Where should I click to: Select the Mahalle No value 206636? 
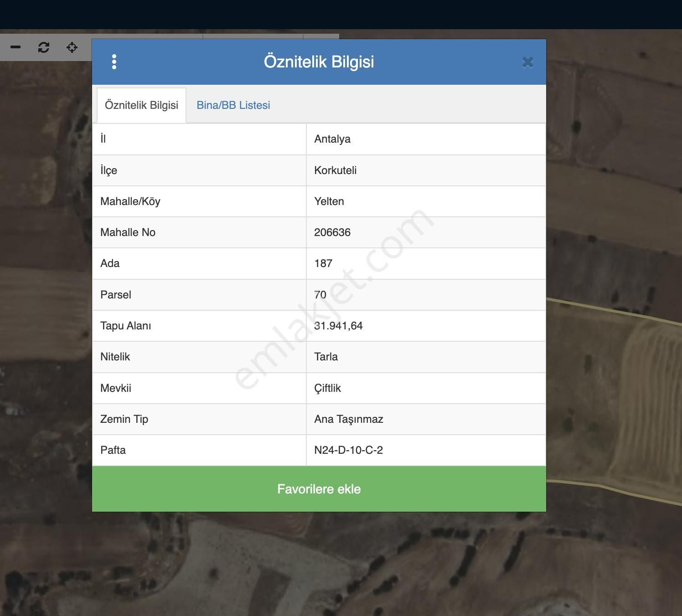click(332, 232)
